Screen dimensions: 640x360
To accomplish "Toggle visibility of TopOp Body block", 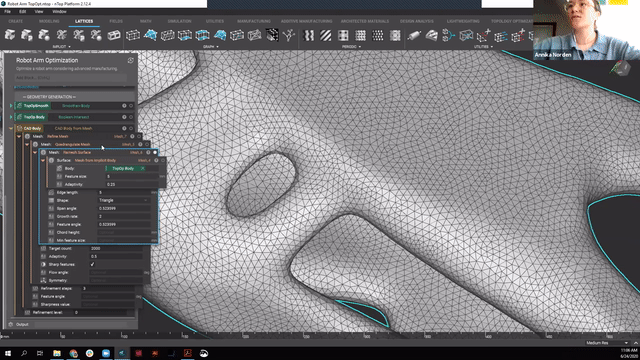I will point(131,117).
